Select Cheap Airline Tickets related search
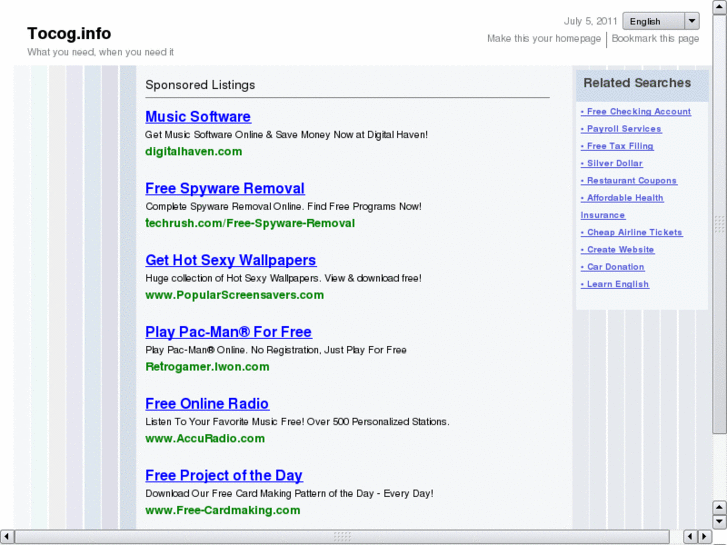 pos(631,232)
